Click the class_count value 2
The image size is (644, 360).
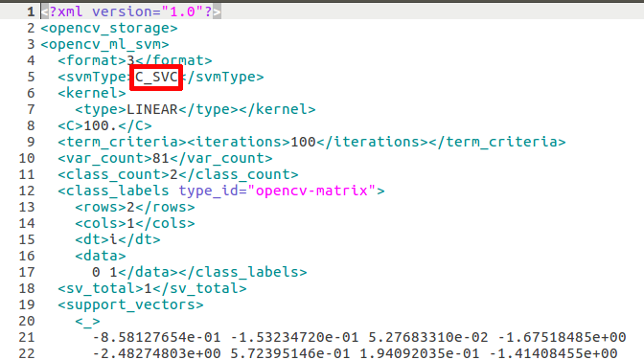tap(173, 174)
